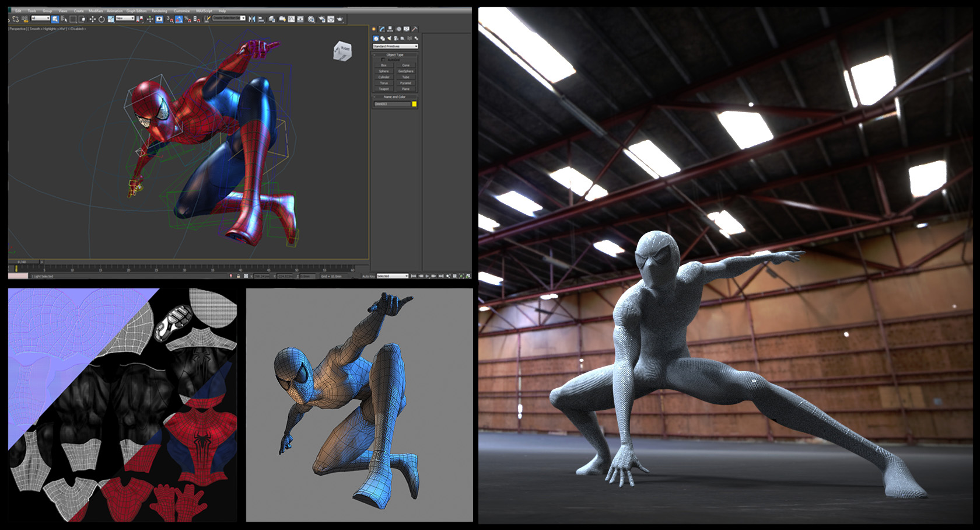The height and width of the screenshot is (530, 980).
Task: Click the Go to Start playback button
Action: [414, 276]
